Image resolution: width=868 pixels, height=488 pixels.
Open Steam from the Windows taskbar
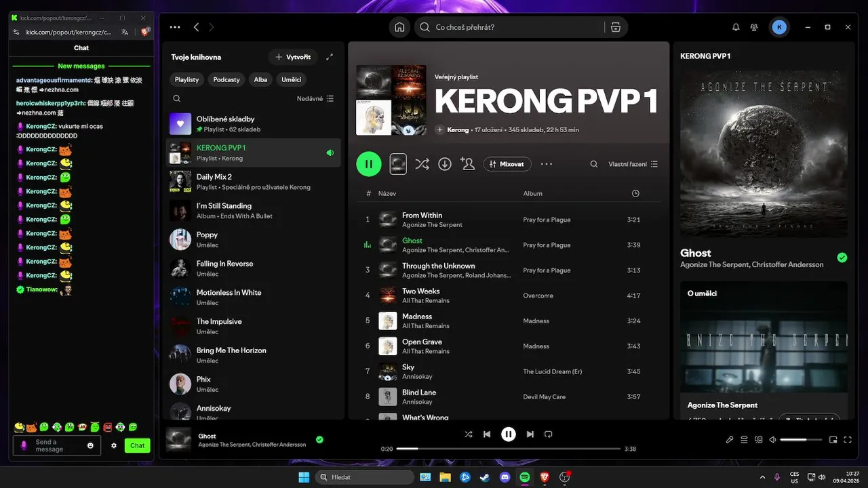(484, 477)
